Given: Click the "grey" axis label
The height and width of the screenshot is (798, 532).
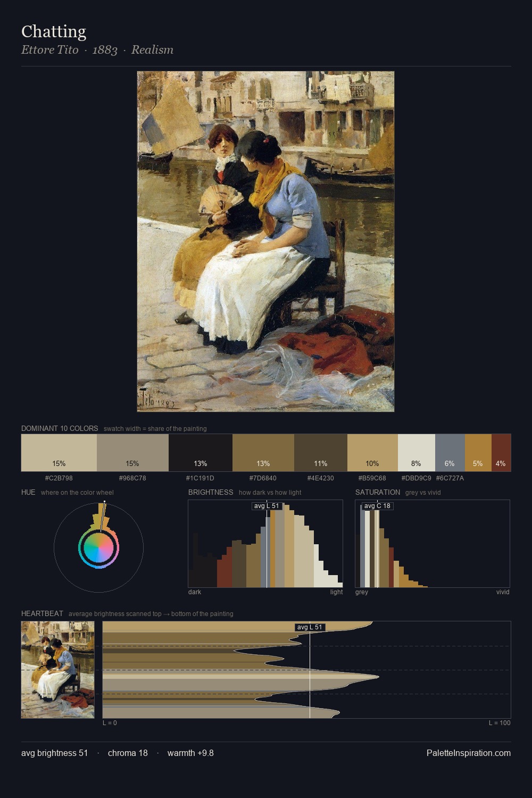Looking at the screenshot, I should click(x=362, y=592).
